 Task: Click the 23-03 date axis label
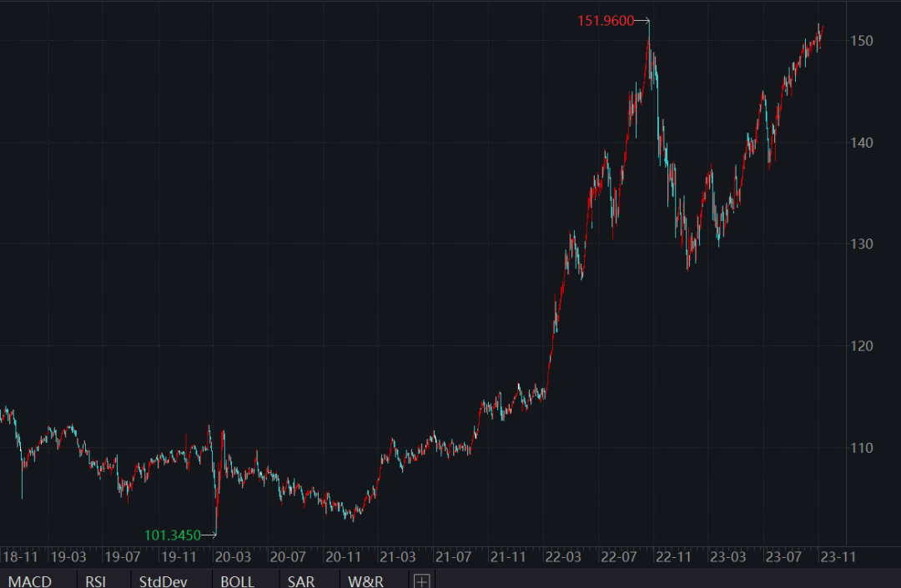728,557
